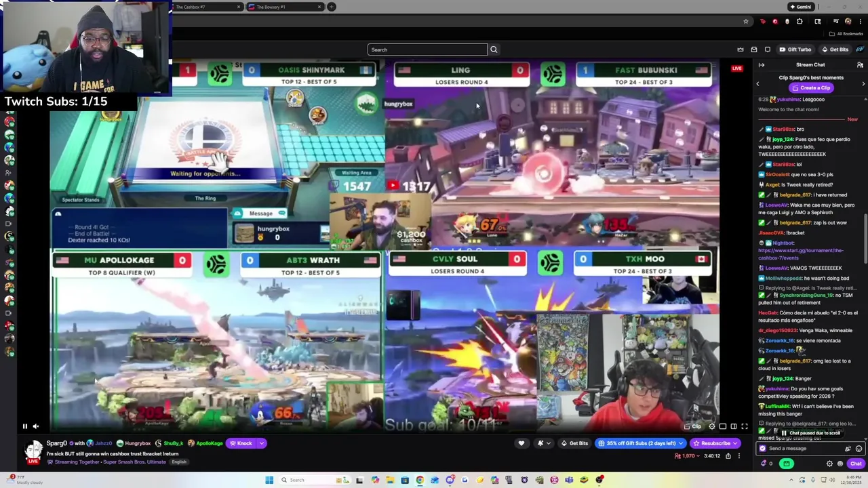The image size is (868, 488).
Task: Open the user profile avatar menu
Action: pyautogui.click(x=860, y=49)
